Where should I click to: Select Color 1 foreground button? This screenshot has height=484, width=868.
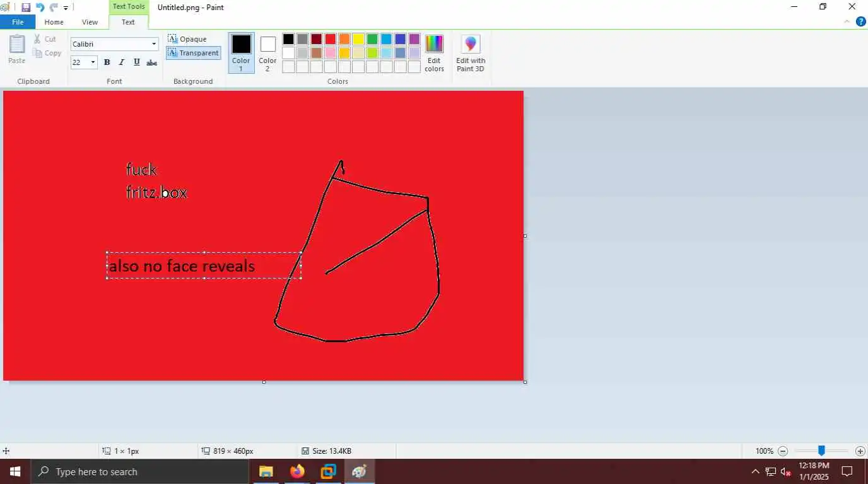click(x=241, y=53)
